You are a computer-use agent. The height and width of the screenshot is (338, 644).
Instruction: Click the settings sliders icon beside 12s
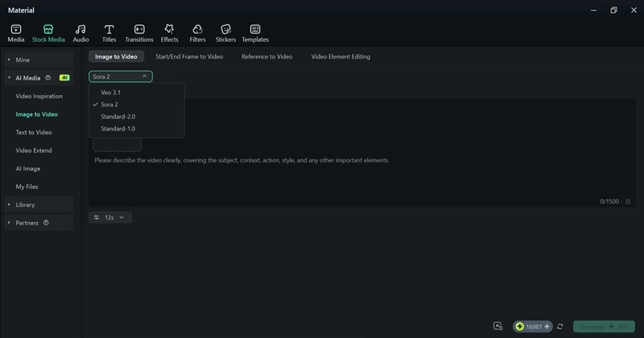point(97,217)
